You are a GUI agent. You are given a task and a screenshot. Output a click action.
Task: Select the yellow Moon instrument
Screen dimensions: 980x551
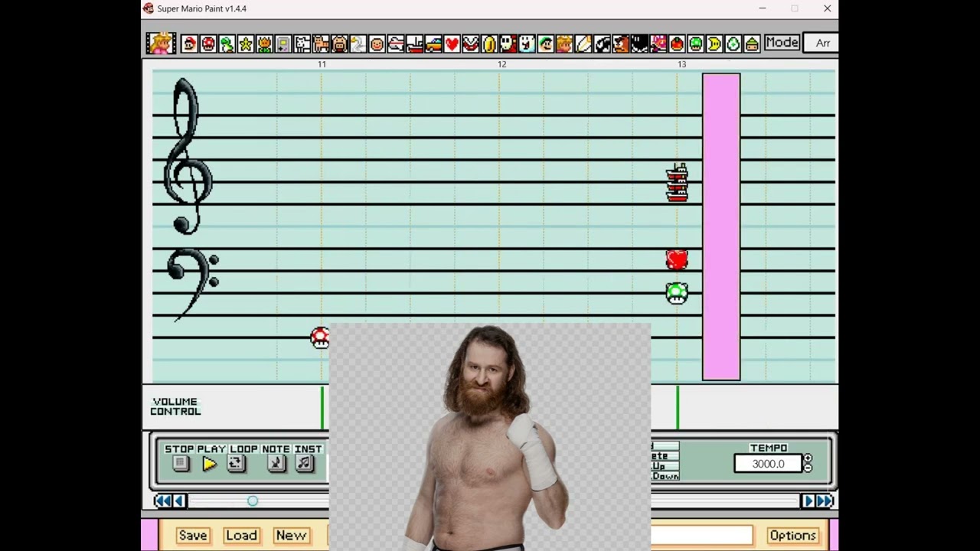click(x=714, y=44)
